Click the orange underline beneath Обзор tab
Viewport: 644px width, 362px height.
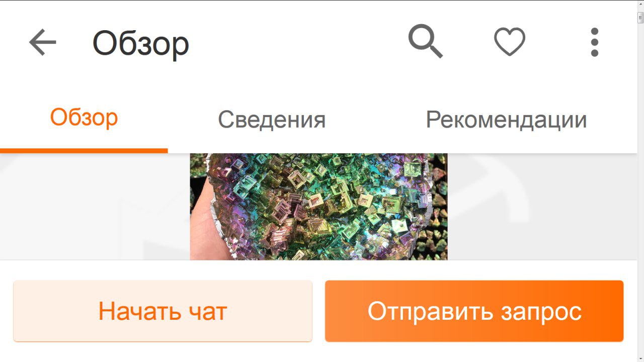point(84,150)
